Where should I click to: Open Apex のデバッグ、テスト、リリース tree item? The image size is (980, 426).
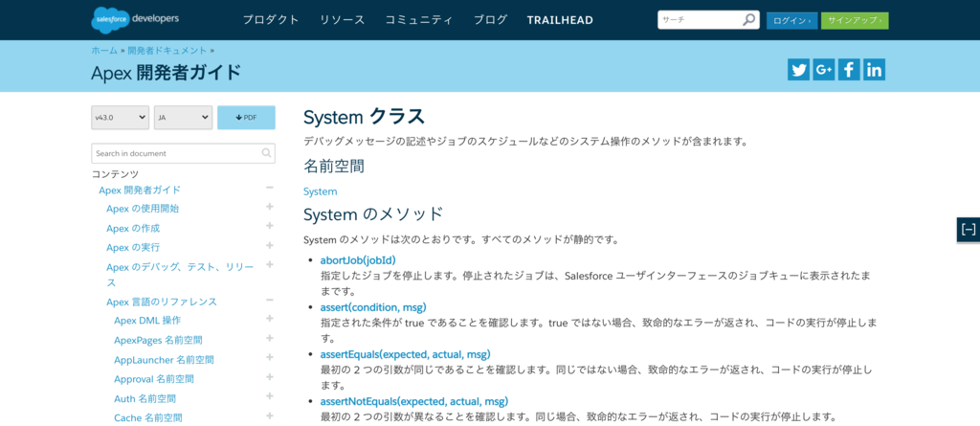coord(180,275)
